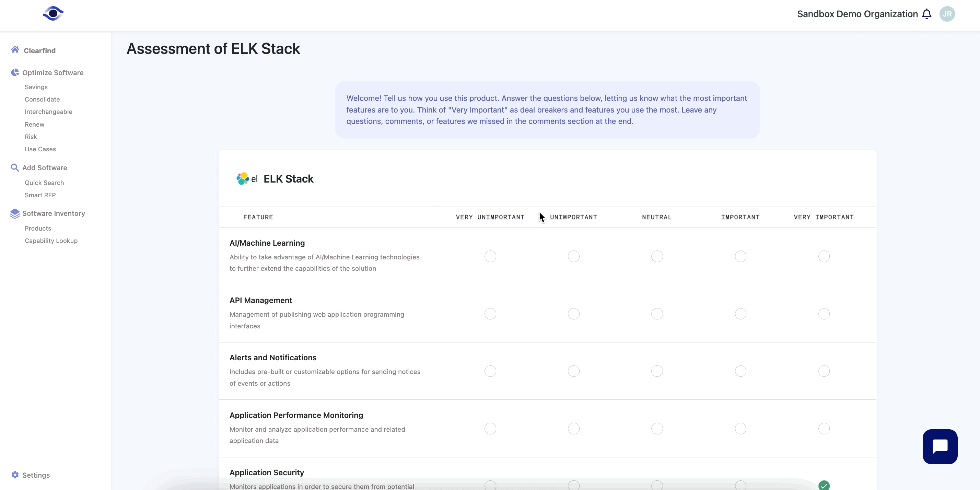Image resolution: width=980 pixels, height=490 pixels.
Task: Go to Smart RFP
Action: point(40,195)
